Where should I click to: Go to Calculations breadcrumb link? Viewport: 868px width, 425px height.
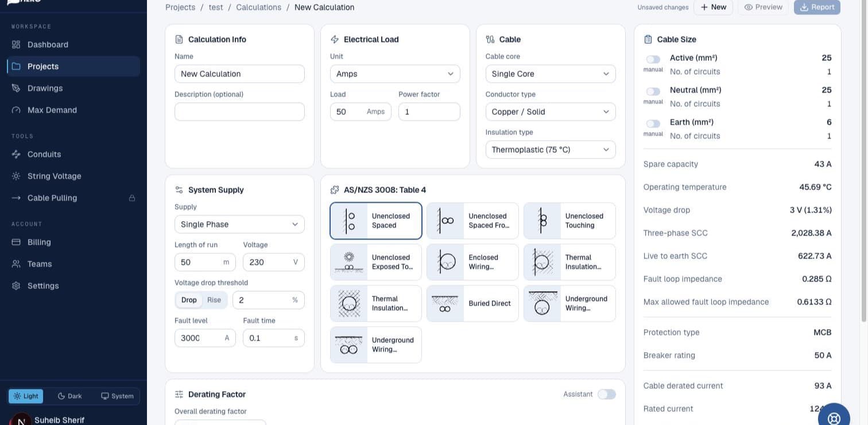click(259, 7)
